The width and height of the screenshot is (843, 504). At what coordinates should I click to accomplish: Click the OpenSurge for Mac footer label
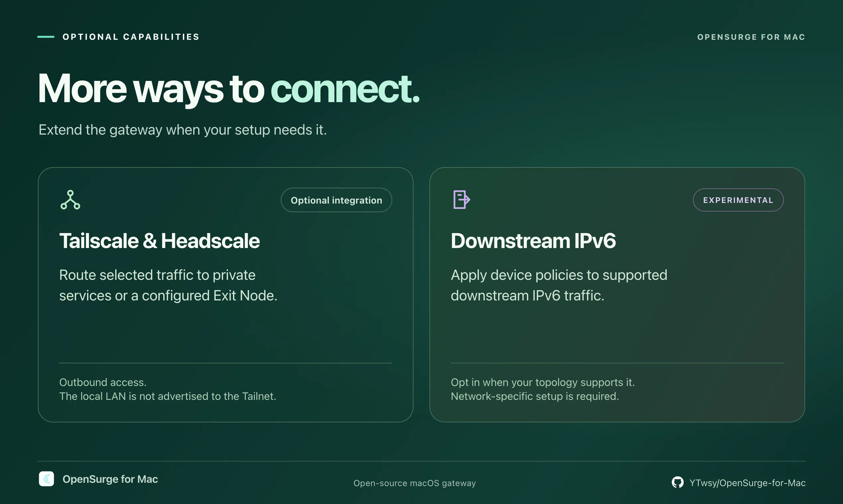[x=110, y=479]
